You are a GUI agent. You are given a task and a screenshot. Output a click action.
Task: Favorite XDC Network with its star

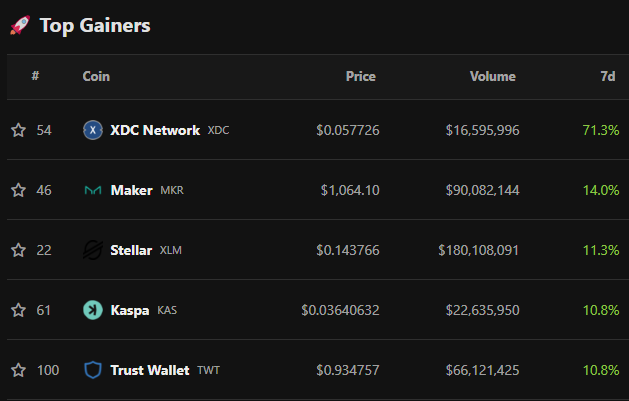point(18,130)
